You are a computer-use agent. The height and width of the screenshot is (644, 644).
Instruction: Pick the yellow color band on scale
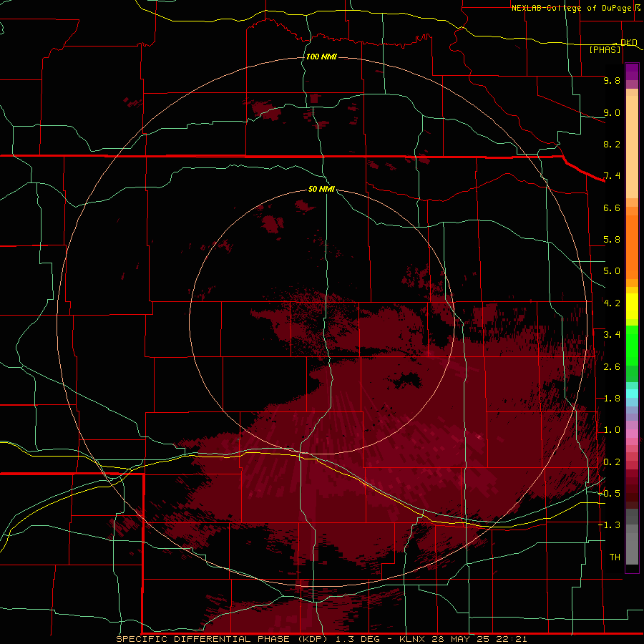632,306
